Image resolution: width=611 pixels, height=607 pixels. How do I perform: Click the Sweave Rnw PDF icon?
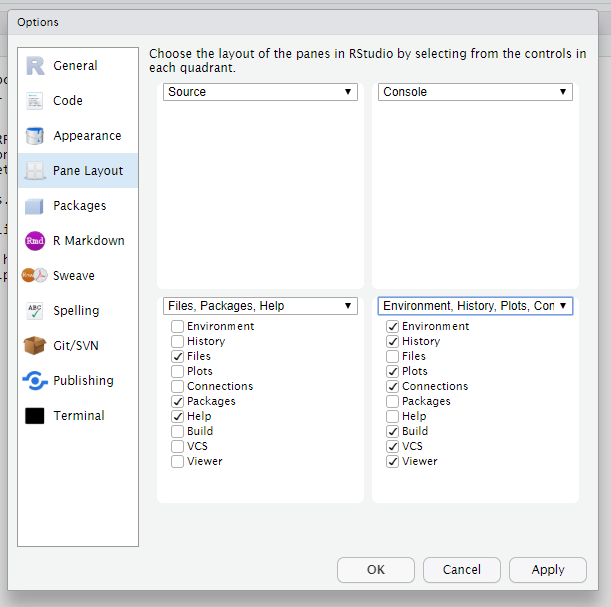click(x=35, y=275)
